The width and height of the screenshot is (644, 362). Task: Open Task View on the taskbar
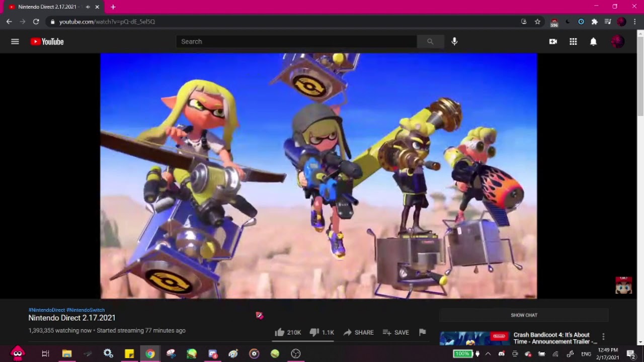[45, 353]
